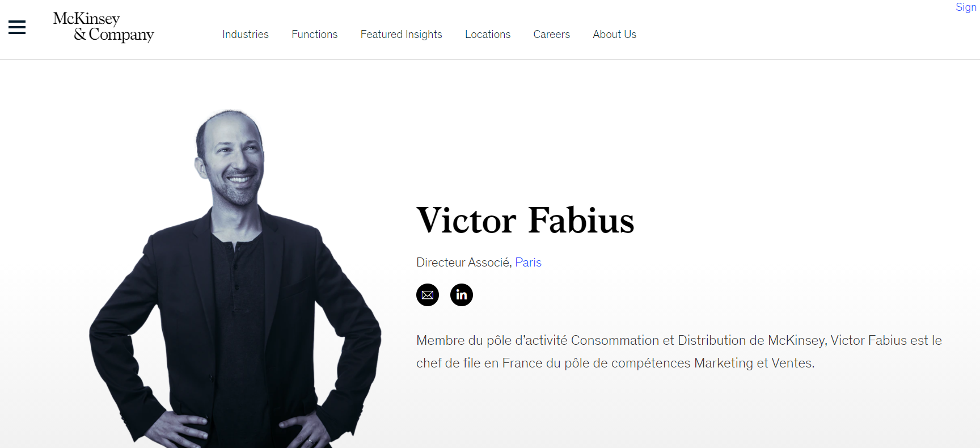Open Victor Fabius's LinkedIn profile icon
980x448 pixels.
[462, 295]
